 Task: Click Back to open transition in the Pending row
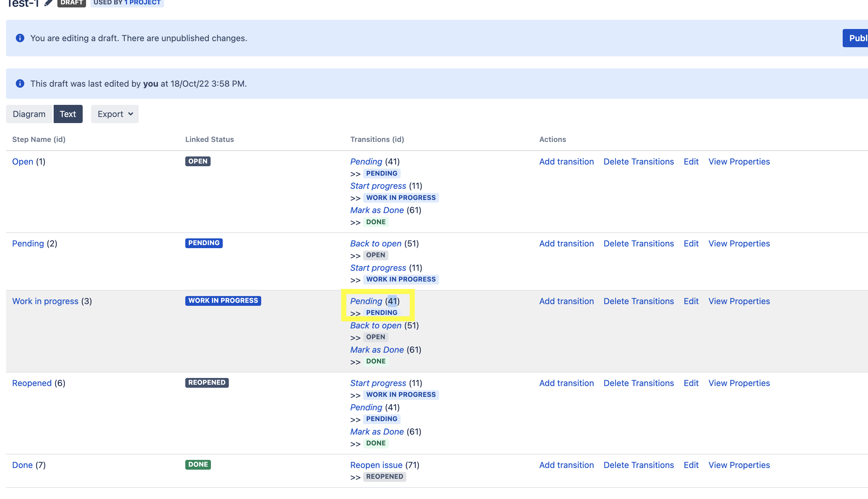coord(375,243)
